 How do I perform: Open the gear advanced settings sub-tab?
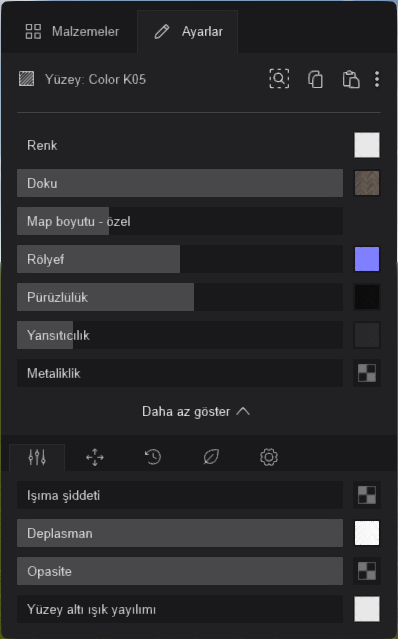pyautogui.click(x=269, y=457)
